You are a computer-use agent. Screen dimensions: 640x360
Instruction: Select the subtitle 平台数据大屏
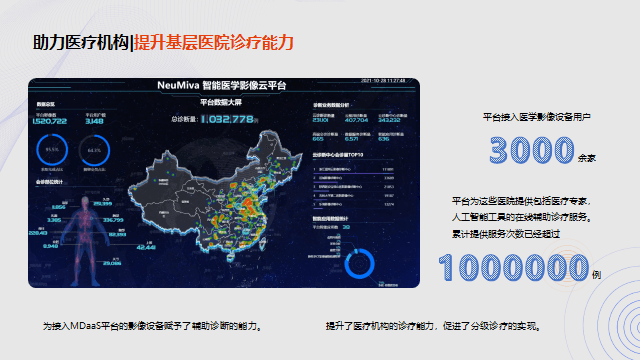click(x=221, y=102)
